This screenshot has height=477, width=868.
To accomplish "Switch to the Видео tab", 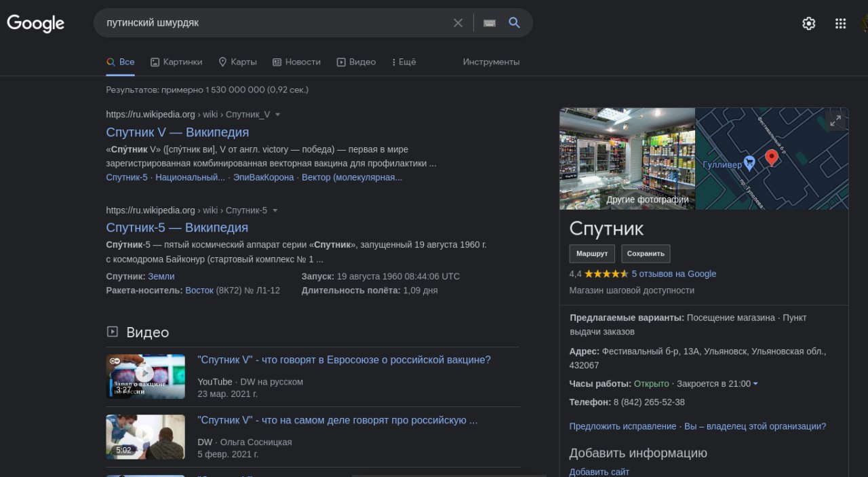I will (356, 62).
